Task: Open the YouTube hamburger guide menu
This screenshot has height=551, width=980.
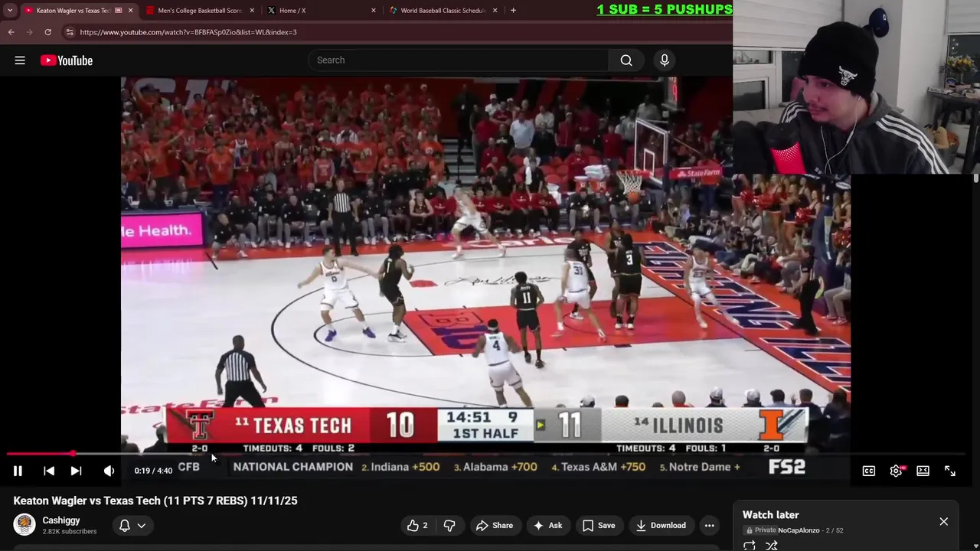Action: point(20,60)
